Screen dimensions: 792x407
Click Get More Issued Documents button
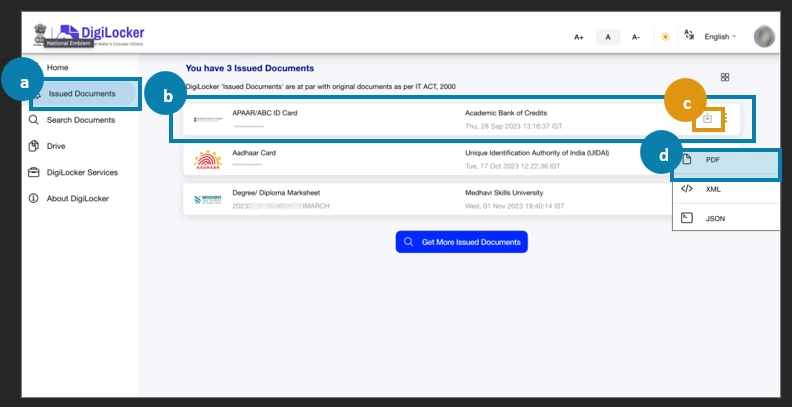(462, 242)
